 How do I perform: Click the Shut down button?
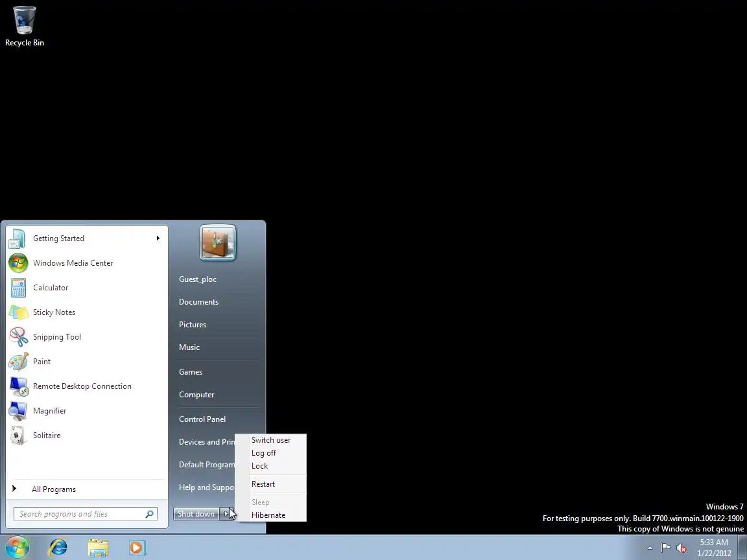point(196,514)
